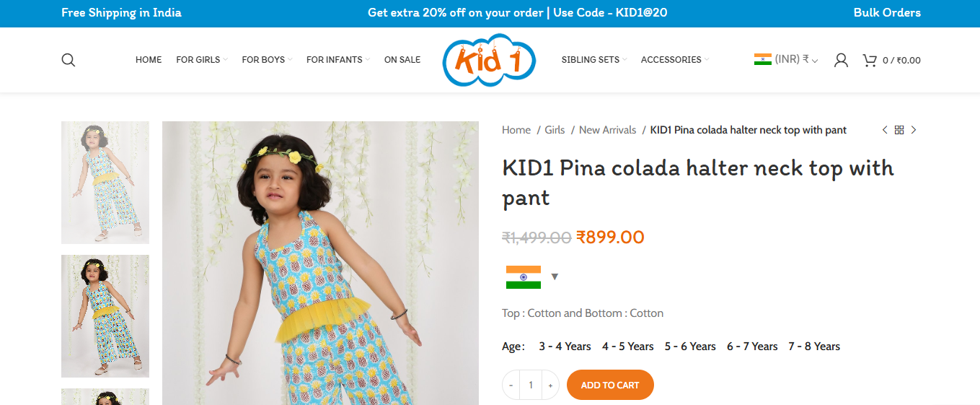This screenshot has width=980, height=405.
Task: Open the On Sale menu item
Action: (x=402, y=60)
